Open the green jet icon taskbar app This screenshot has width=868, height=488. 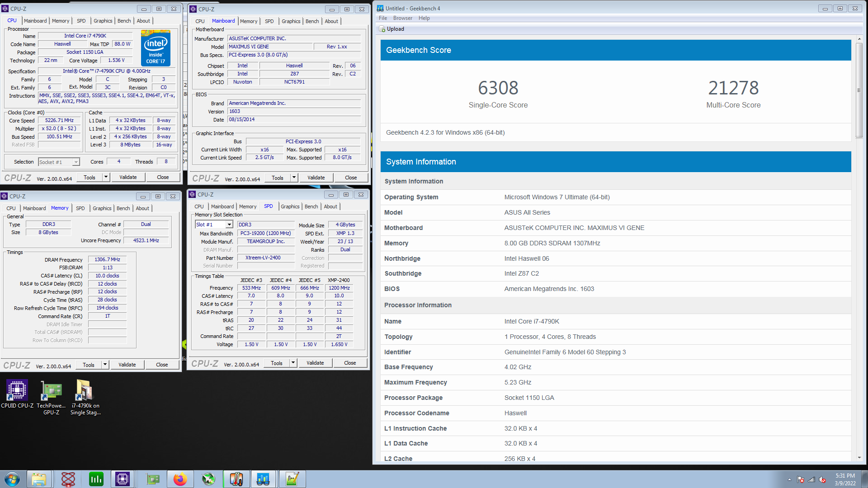[x=208, y=479]
